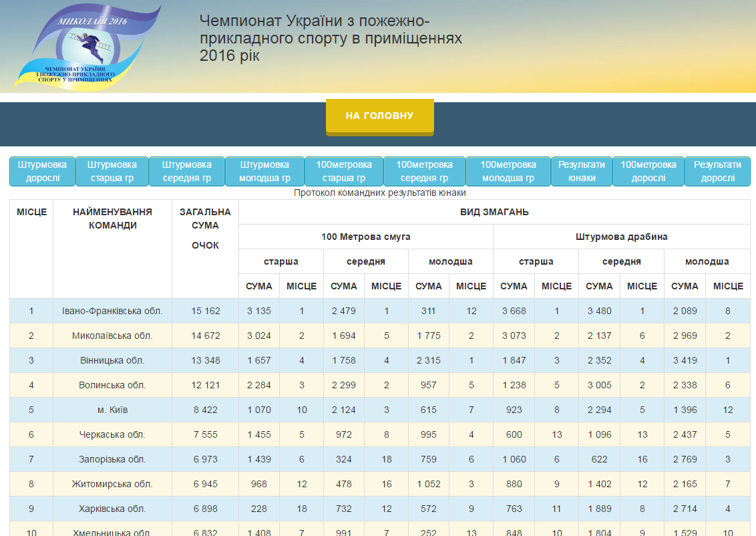Image resolution: width=756 pixels, height=536 pixels.
Task: Switch to Штурмовка старша гр tab
Action: (x=112, y=171)
